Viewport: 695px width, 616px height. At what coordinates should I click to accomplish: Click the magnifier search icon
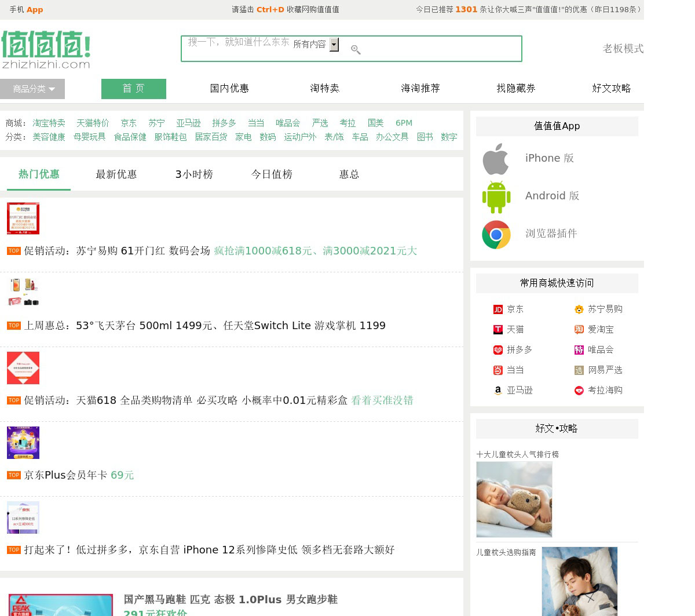356,50
